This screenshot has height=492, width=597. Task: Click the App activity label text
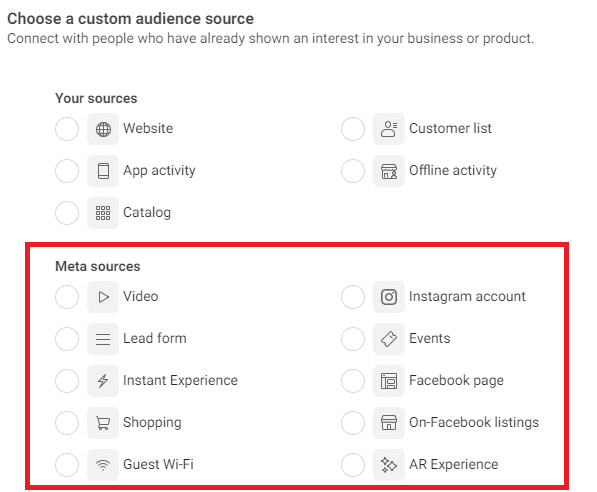point(159,171)
